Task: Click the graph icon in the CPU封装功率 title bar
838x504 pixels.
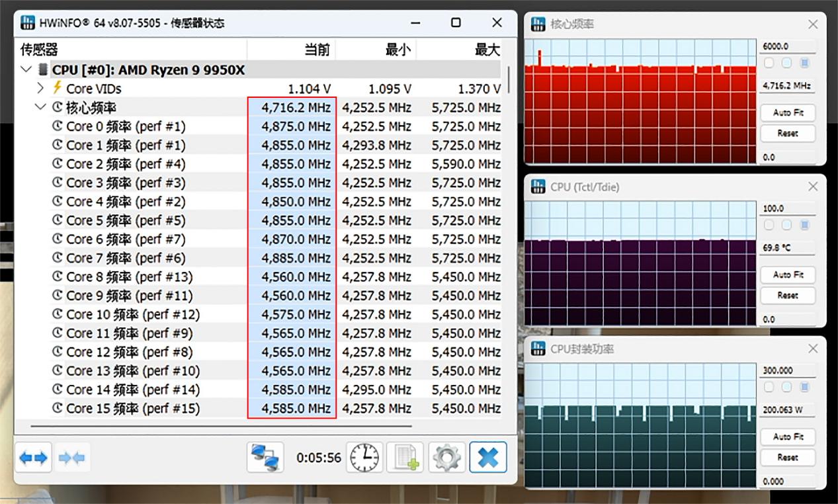Action: 538,349
